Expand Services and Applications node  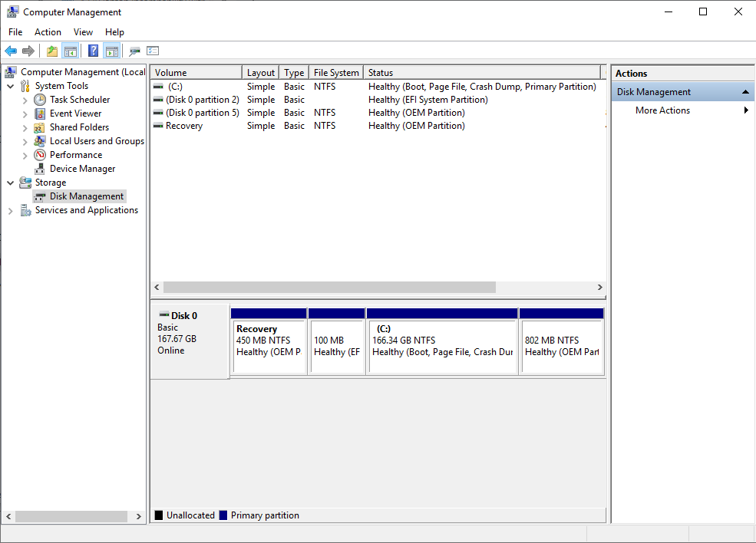coord(11,211)
